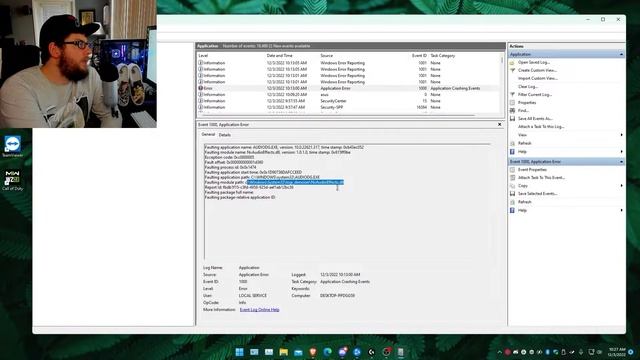Open Microsoft Edge from the taskbar
This screenshot has width=640, height=360.
(328, 352)
